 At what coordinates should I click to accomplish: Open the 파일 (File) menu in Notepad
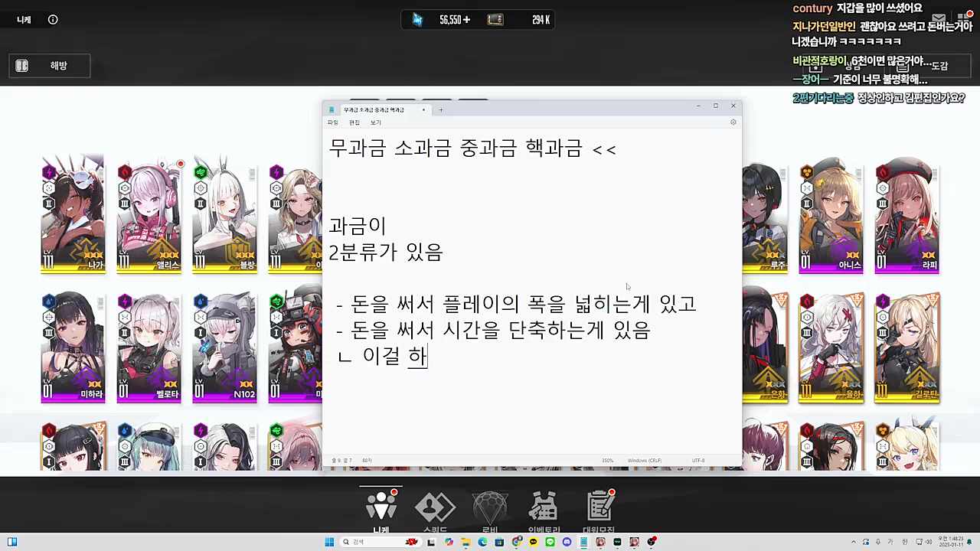pyautogui.click(x=332, y=122)
